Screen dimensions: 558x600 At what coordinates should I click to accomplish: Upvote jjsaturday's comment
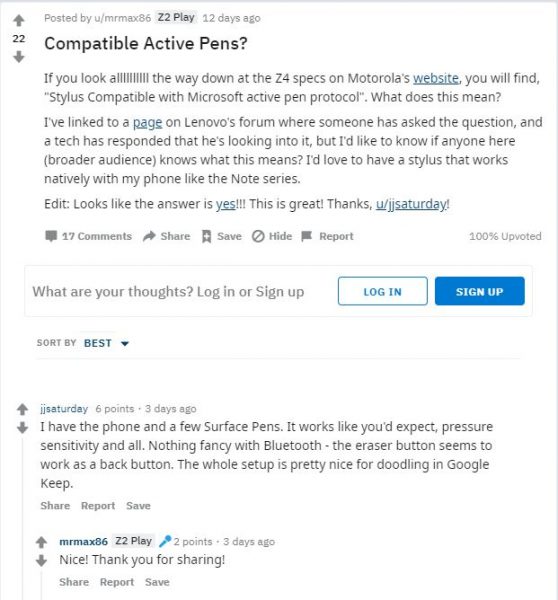click(x=23, y=409)
